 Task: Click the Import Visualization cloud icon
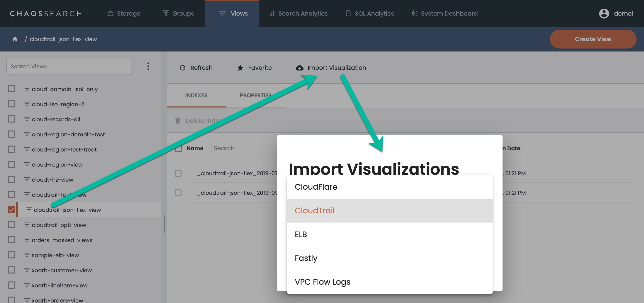click(299, 68)
